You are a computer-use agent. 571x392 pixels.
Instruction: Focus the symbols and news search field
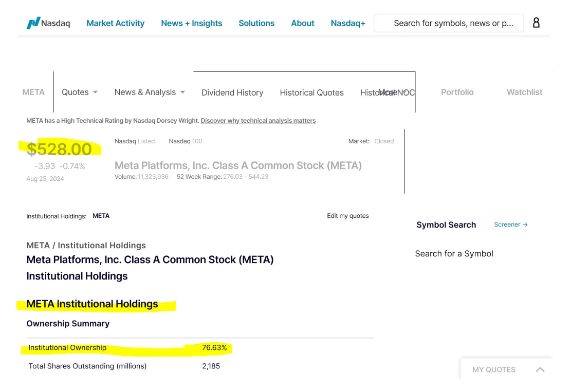[x=449, y=23]
